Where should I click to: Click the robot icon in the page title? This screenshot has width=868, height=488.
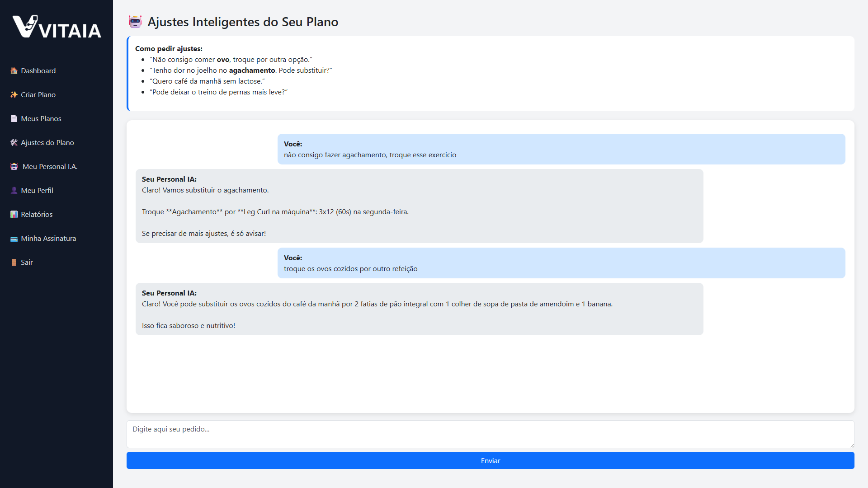pos(135,22)
